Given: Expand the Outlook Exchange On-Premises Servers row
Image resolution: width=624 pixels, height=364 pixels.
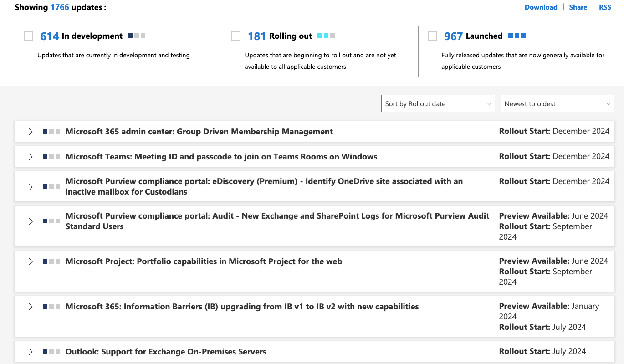Looking at the screenshot, I should pyautogui.click(x=31, y=352).
